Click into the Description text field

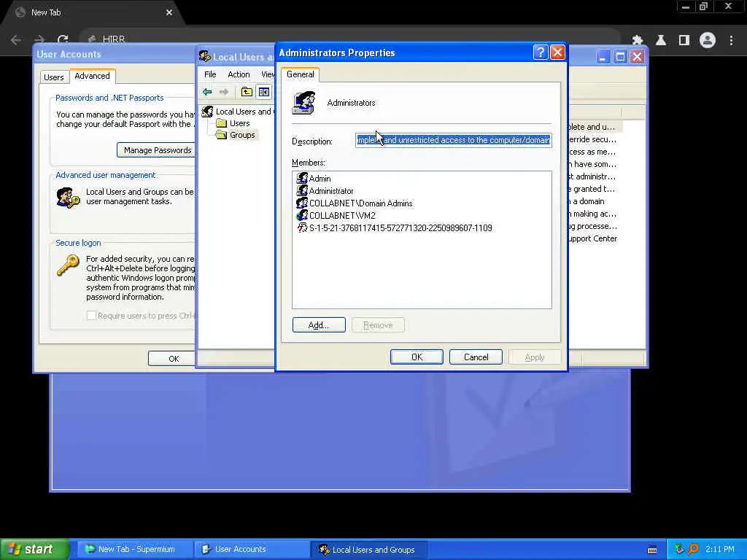point(454,140)
